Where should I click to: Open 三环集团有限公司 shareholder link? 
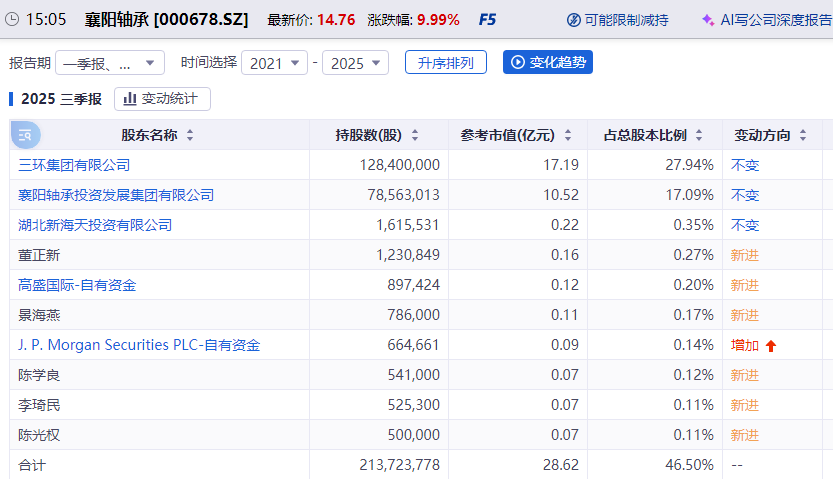[74, 165]
